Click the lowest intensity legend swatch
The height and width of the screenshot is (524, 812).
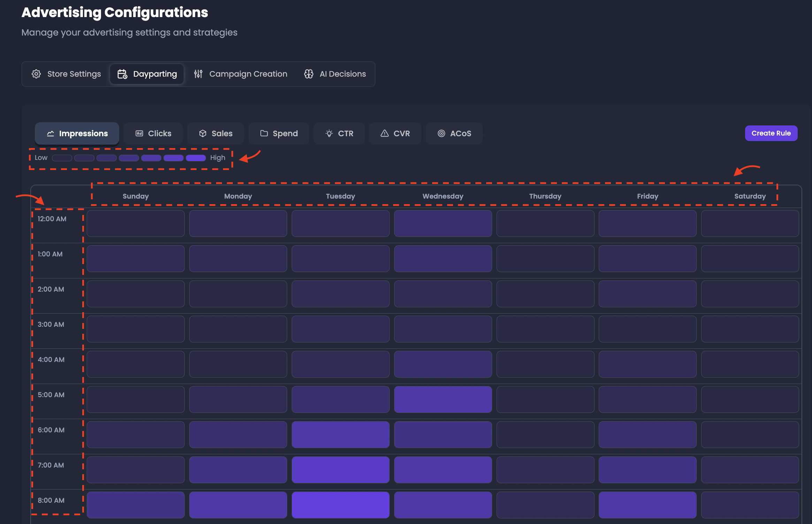(62, 158)
